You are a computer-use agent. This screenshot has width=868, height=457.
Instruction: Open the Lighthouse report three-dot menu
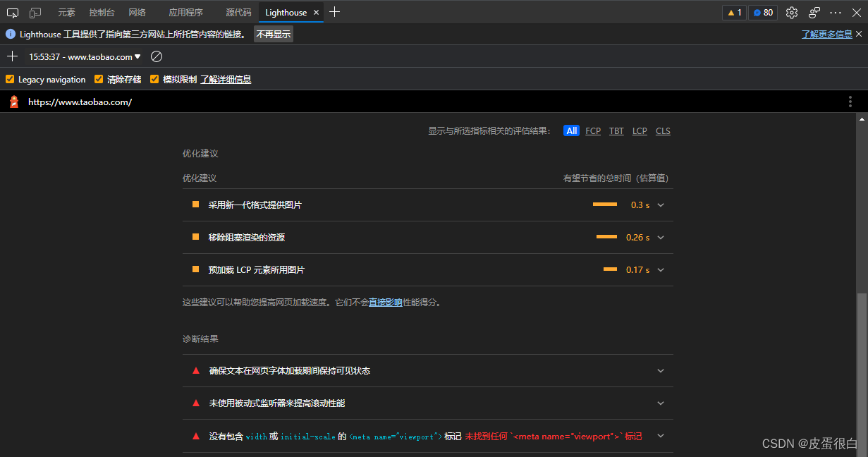coord(850,102)
